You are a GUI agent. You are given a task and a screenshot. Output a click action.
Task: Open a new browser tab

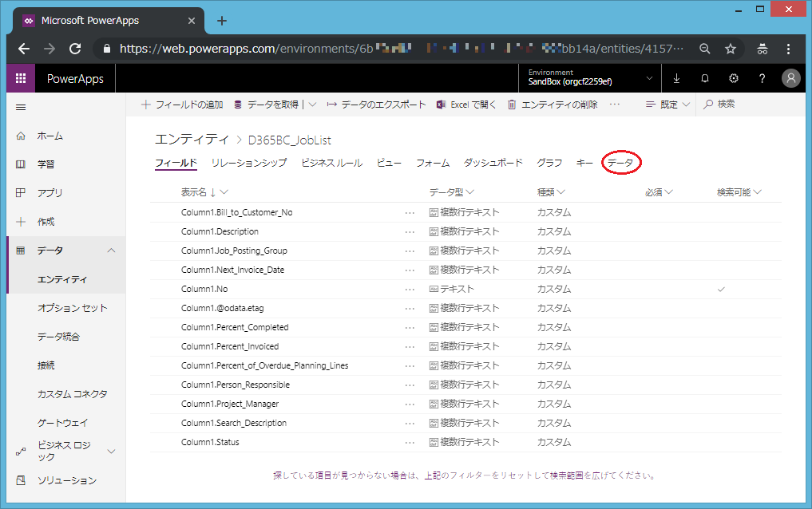pyautogui.click(x=222, y=21)
